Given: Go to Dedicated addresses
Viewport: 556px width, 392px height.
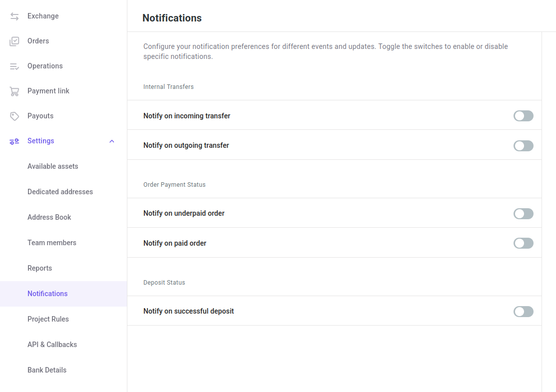Looking at the screenshot, I should coord(60,192).
